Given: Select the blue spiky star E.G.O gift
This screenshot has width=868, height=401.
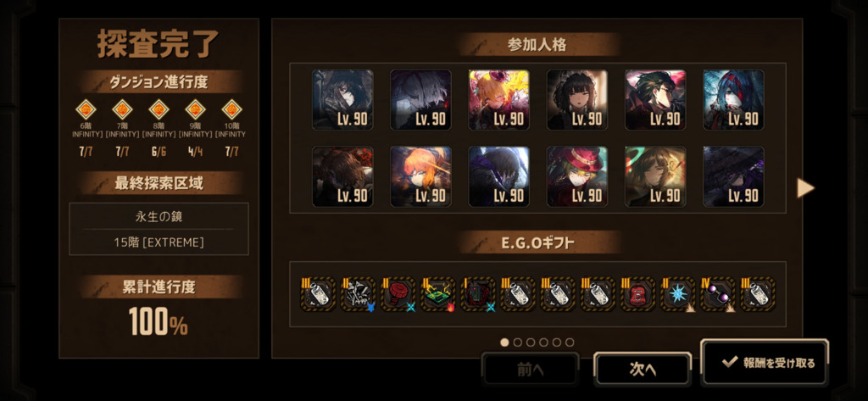Looking at the screenshot, I should point(677,294).
